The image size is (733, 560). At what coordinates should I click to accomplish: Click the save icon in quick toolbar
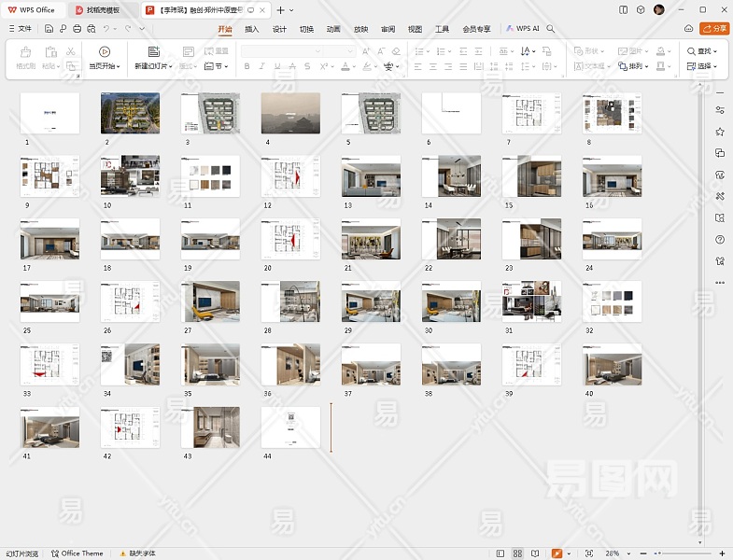click(x=50, y=29)
